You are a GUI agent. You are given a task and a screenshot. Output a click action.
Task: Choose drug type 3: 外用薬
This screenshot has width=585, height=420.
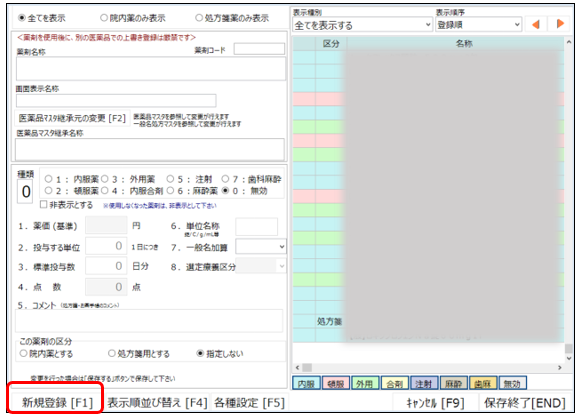[x=104, y=179]
